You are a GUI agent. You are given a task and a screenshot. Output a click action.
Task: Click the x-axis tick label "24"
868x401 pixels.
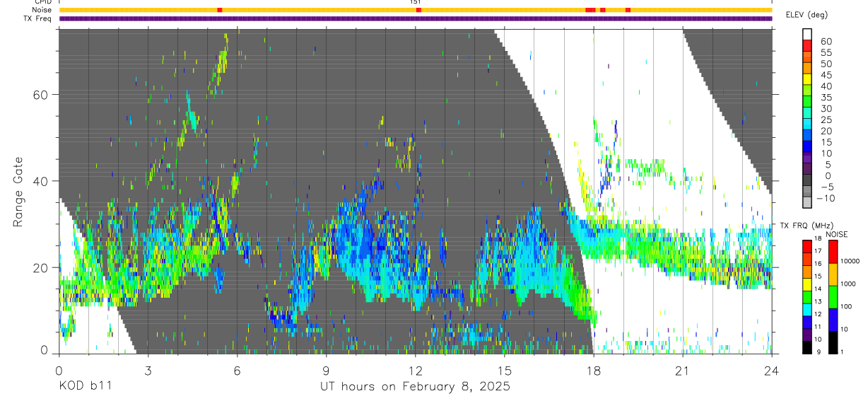[x=772, y=370]
